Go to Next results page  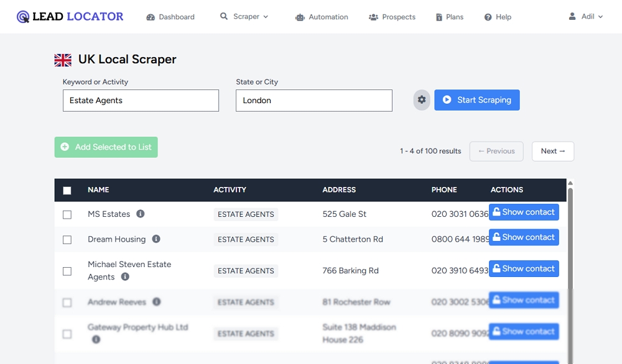pos(552,151)
